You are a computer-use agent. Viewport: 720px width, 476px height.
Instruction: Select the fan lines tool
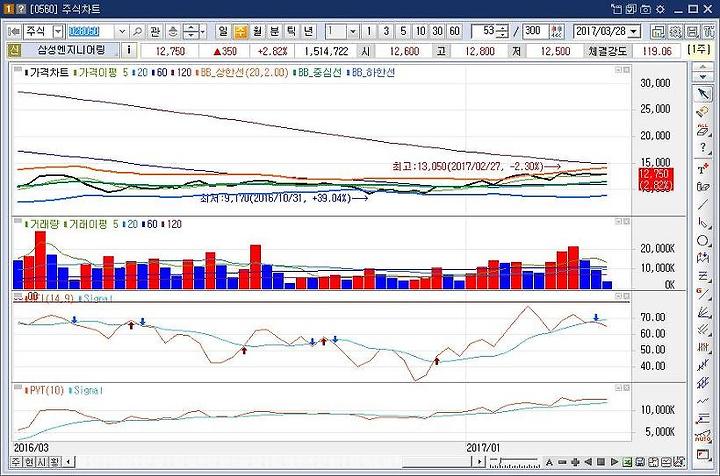[x=703, y=312]
